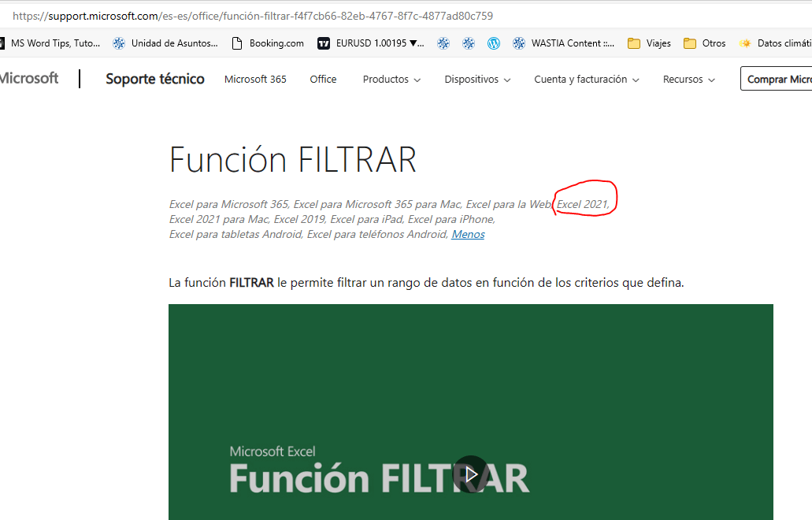
Task: Open the Datos climáticos bookmark
Action: click(x=775, y=43)
